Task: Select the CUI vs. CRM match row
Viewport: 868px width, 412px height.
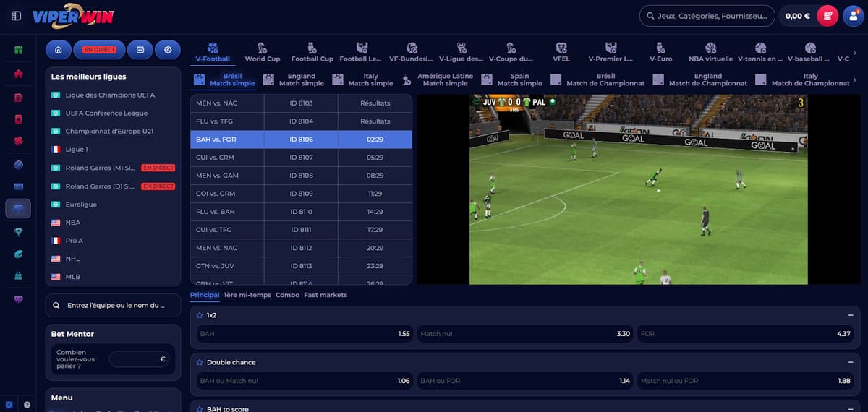Action: [x=301, y=157]
